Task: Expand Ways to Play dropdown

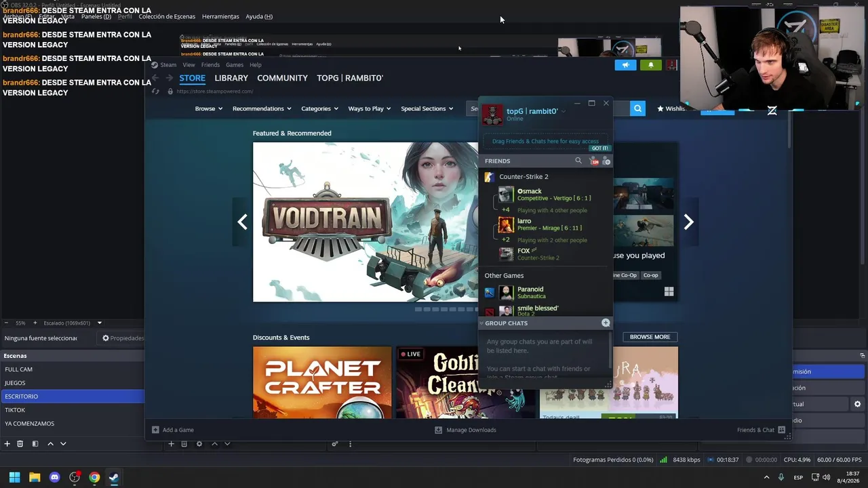Action: (370, 108)
